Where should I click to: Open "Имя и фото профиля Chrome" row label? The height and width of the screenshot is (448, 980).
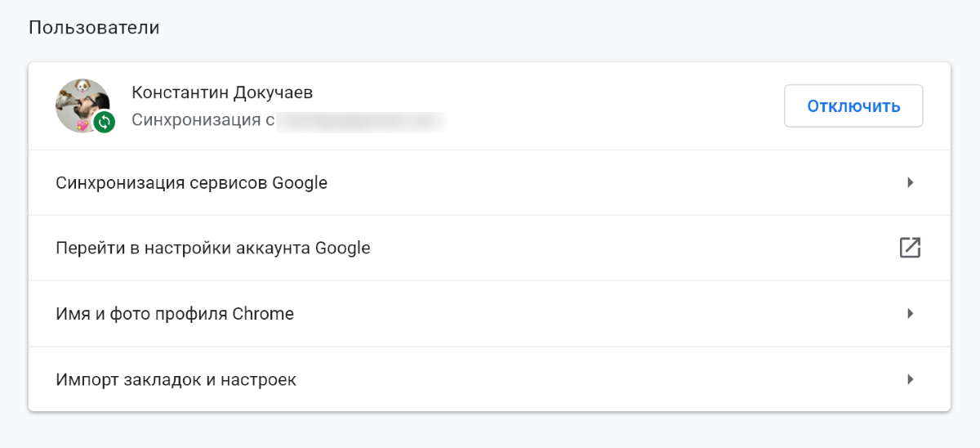pyautogui.click(x=175, y=314)
